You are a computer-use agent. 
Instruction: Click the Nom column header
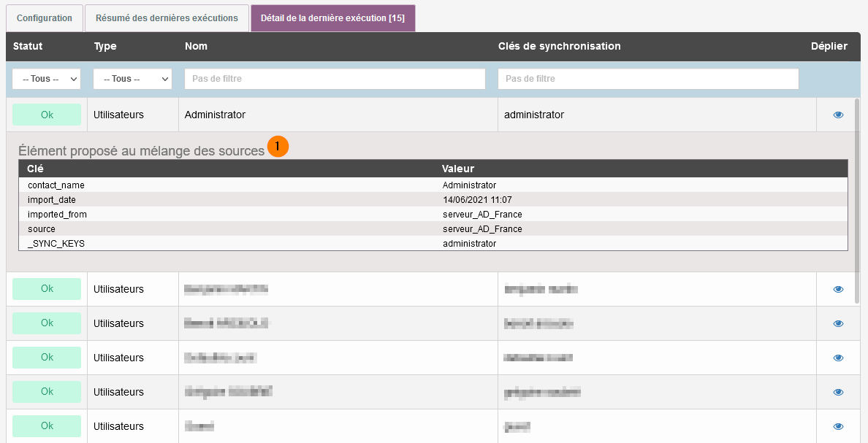pos(196,46)
